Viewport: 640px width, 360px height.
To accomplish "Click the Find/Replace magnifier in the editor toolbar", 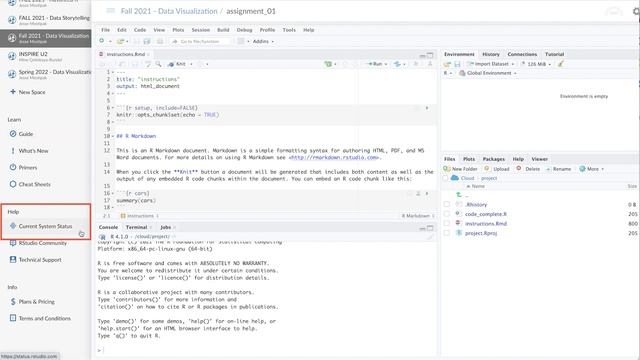I will tap(158, 64).
